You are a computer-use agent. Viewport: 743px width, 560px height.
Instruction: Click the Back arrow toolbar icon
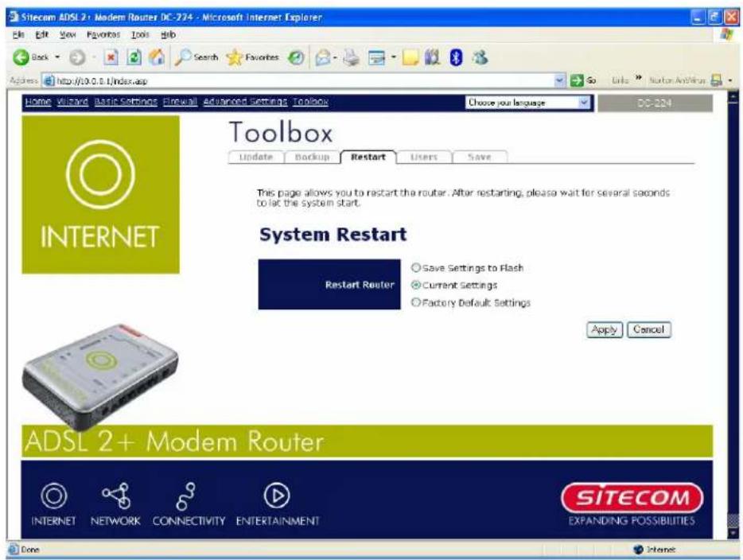tap(21, 57)
